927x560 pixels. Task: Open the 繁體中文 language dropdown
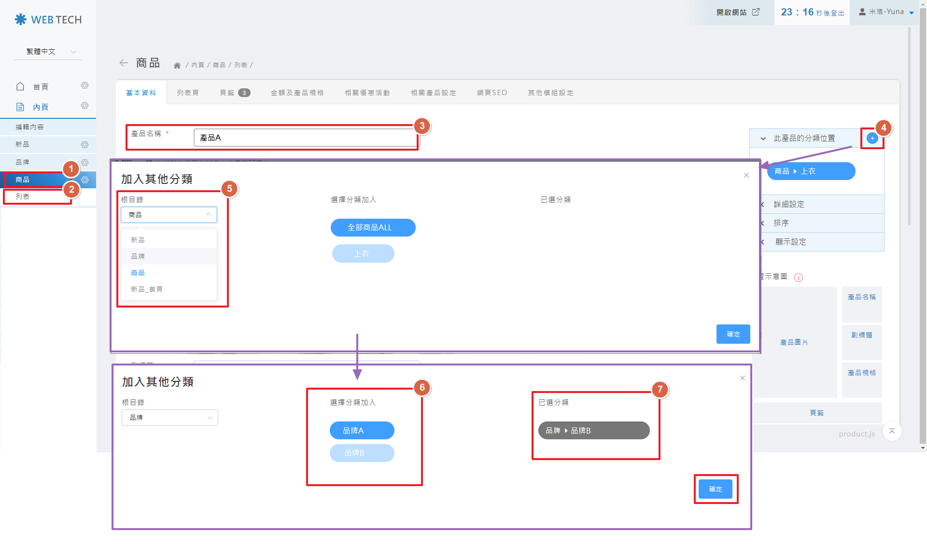[x=48, y=52]
